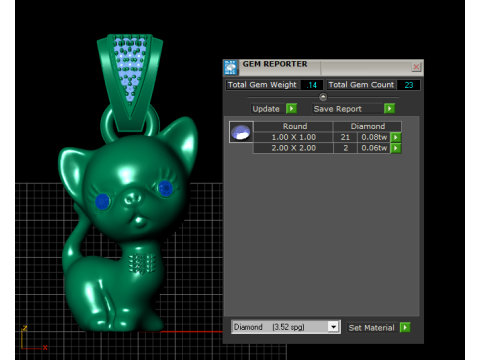Click the Set Material label
The image size is (480, 360).
click(371, 328)
